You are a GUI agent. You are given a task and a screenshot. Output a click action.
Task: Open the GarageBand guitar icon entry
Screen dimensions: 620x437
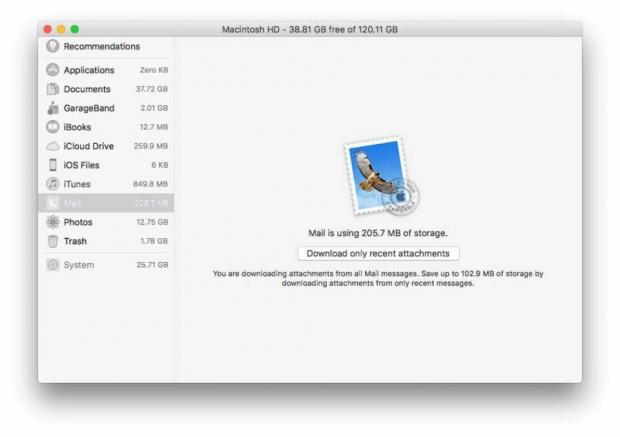point(53,108)
